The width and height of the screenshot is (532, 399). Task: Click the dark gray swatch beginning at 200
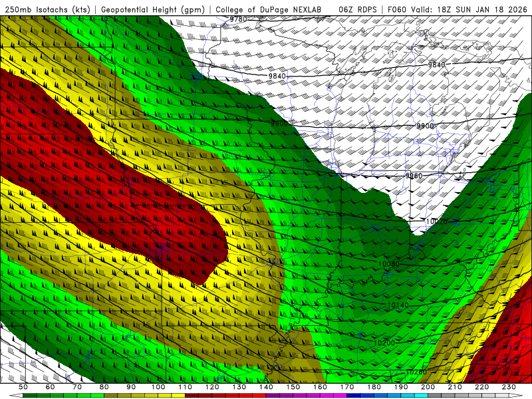coord(435,396)
